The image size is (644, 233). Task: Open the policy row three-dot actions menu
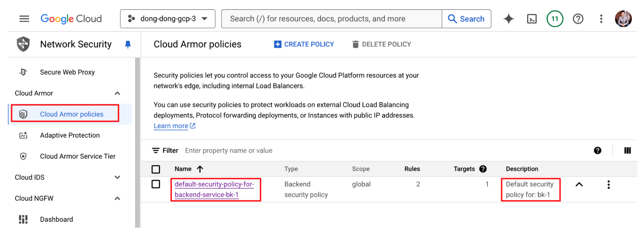pyautogui.click(x=608, y=185)
